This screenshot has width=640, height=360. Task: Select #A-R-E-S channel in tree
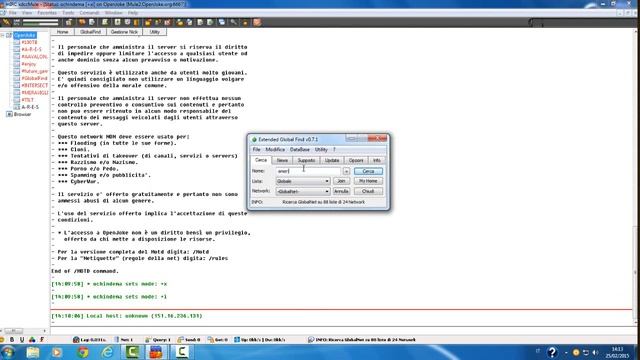tap(31, 49)
